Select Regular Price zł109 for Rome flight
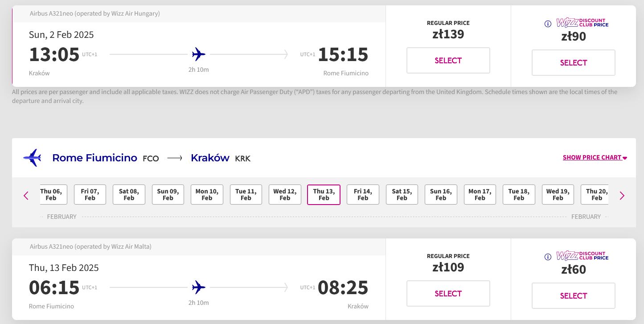Image resolution: width=644 pixels, height=324 pixels. pos(448,294)
